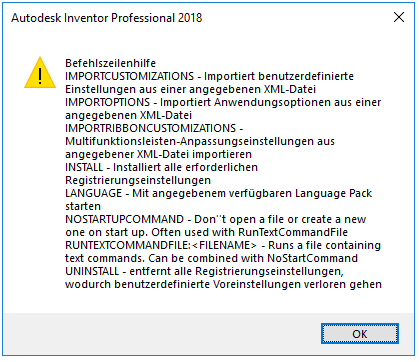Click the UNINSTALL description line
The width and height of the screenshot is (420, 362).
[204, 271]
